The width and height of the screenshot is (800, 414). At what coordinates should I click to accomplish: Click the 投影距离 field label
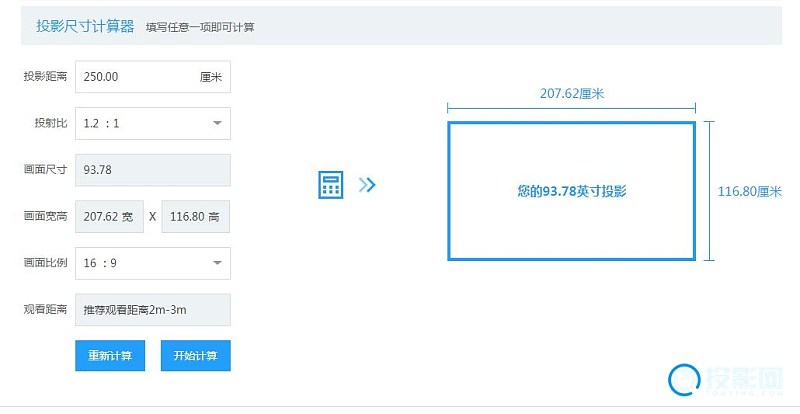pos(45,77)
